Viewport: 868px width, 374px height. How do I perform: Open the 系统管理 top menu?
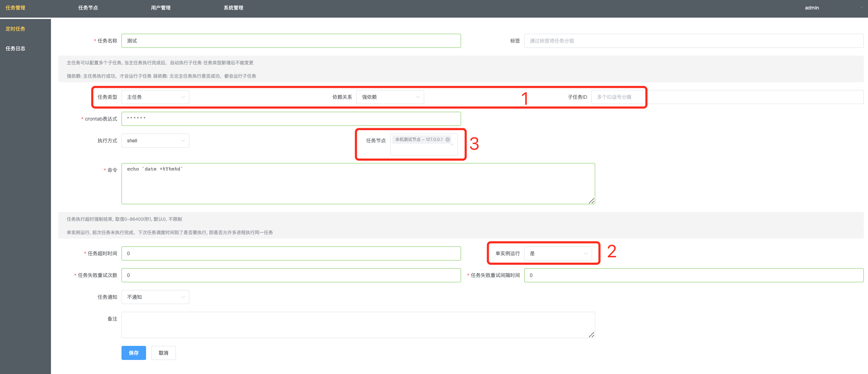point(234,8)
